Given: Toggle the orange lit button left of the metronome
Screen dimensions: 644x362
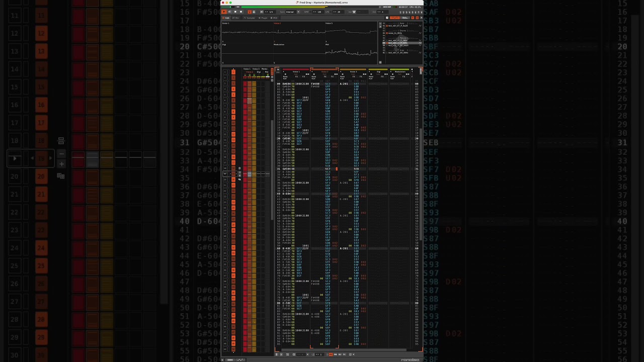Looking at the screenshot, I should [250, 12].
